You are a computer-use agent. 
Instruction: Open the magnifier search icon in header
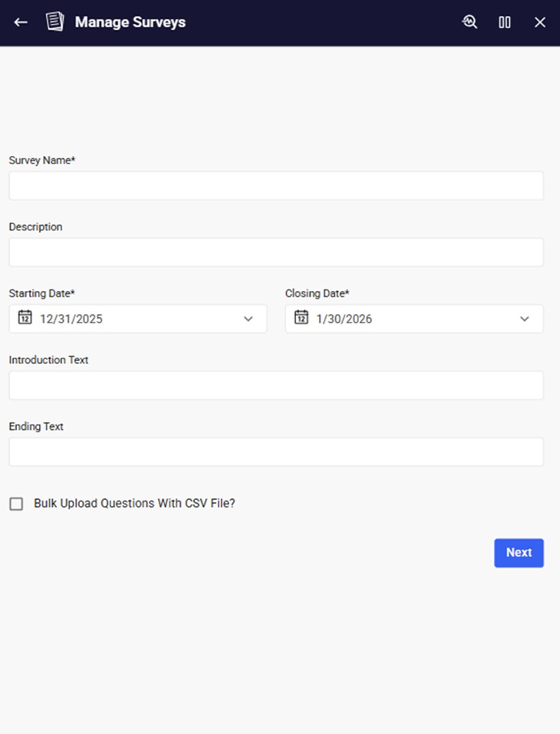pyautogui.click(x=469, y=22)
